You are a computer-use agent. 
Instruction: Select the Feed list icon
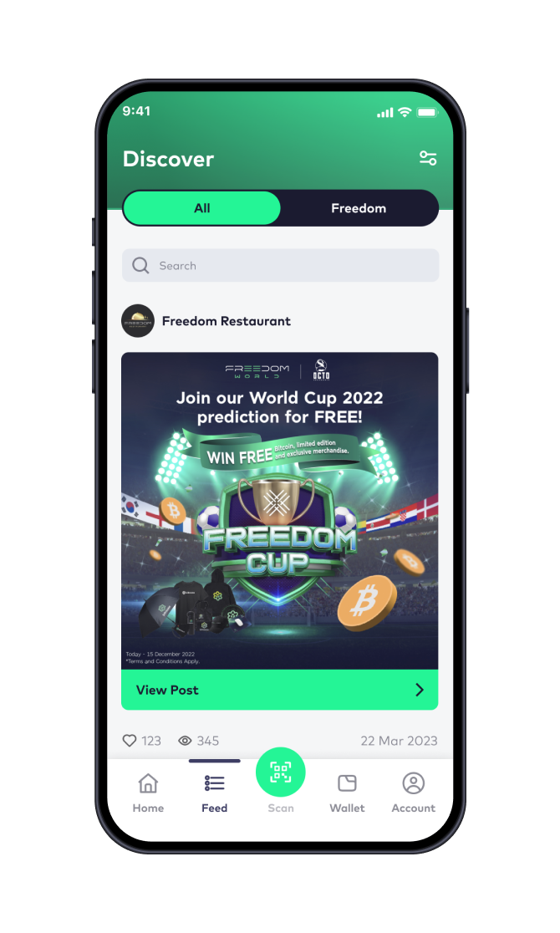214,783
